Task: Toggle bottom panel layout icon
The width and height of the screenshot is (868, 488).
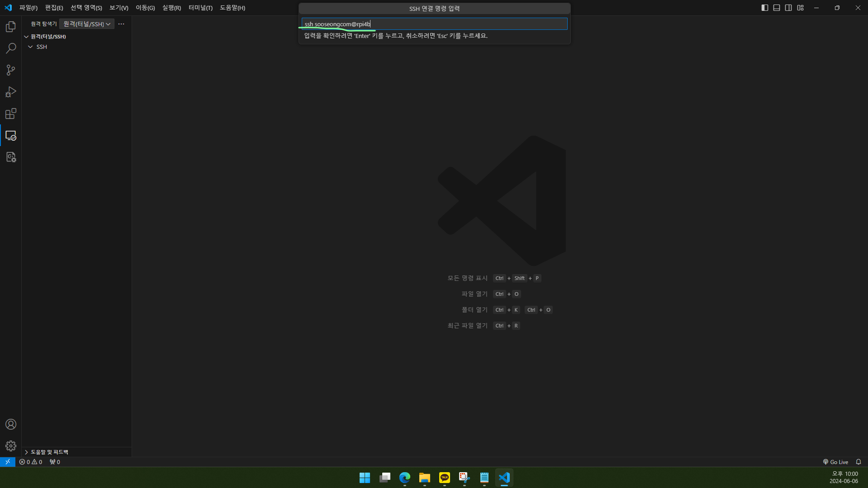Action: coord(777,8)
